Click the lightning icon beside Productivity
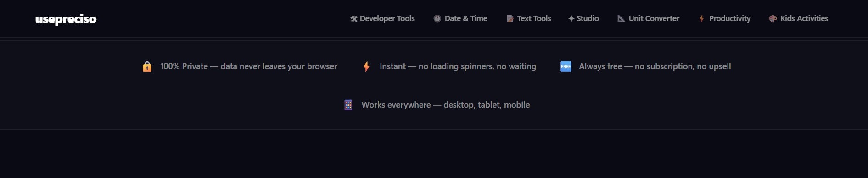 tap(701, 18)
